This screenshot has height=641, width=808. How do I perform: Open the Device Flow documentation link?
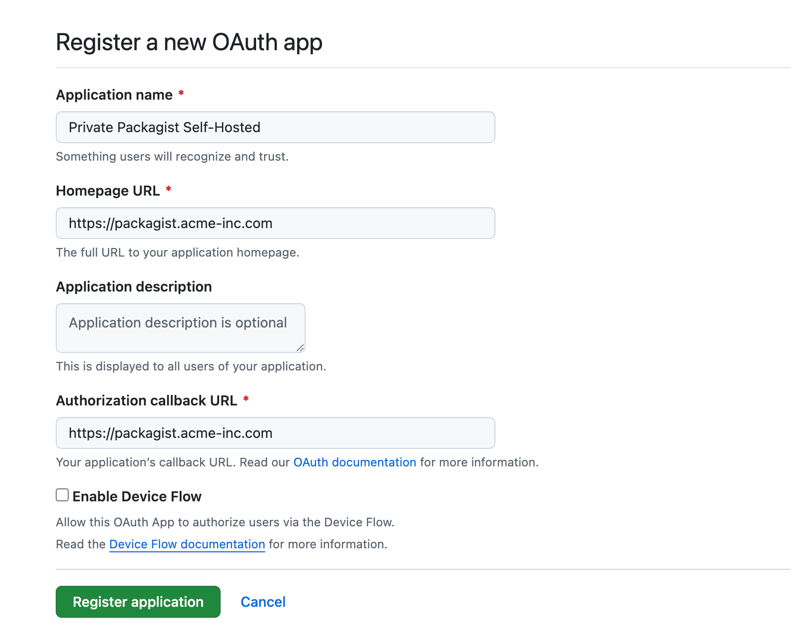pos(186,544)
